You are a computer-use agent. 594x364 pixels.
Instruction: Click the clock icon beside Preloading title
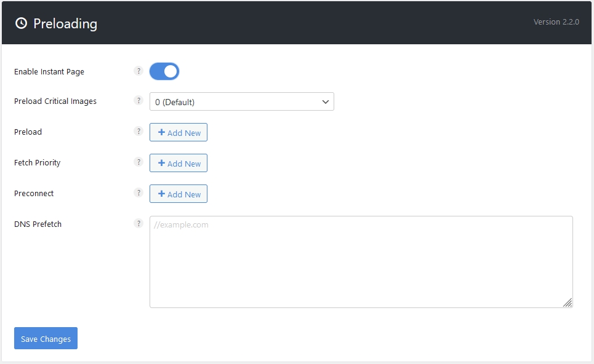(x=22, y=23)
